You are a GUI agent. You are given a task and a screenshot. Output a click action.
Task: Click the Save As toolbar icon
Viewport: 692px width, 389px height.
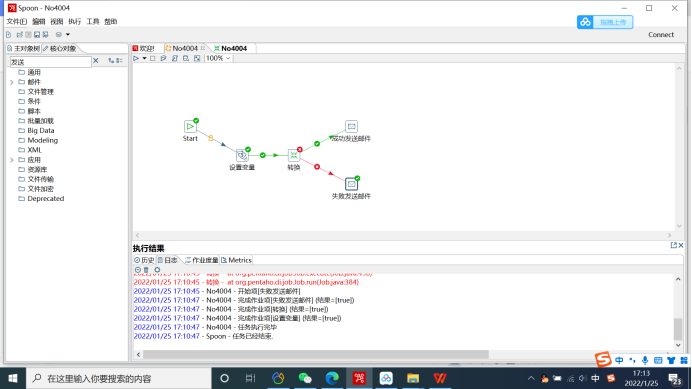(x=45, y=34)
